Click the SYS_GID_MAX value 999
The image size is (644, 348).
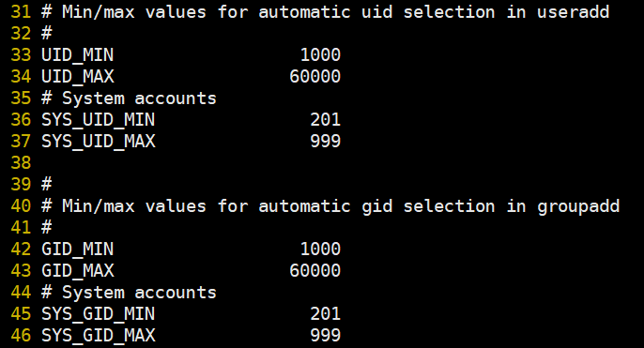coord(325,336)
